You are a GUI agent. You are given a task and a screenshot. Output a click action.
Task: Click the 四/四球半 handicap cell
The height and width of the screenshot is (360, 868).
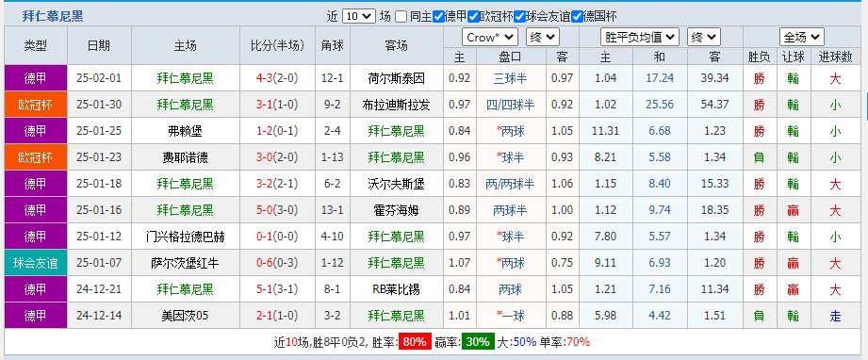tap(510, 105)
